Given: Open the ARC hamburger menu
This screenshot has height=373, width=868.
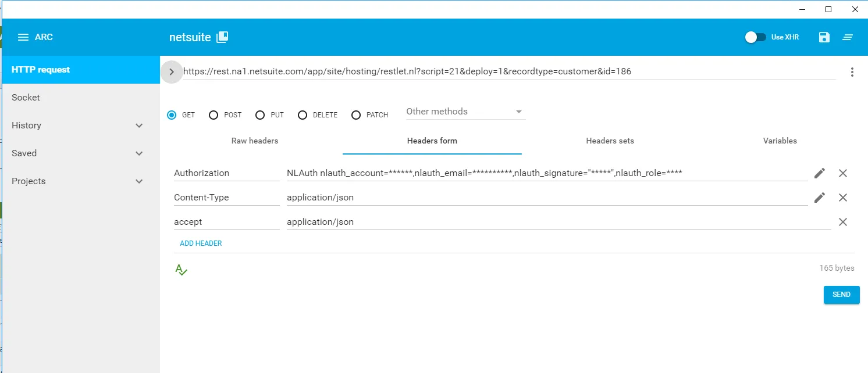Looking at the screenshot, I should pos(23,37).
